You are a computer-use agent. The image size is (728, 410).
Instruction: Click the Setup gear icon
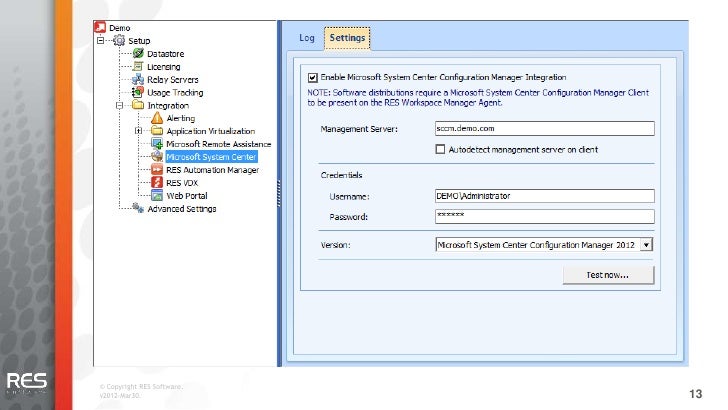click(119, 40)
